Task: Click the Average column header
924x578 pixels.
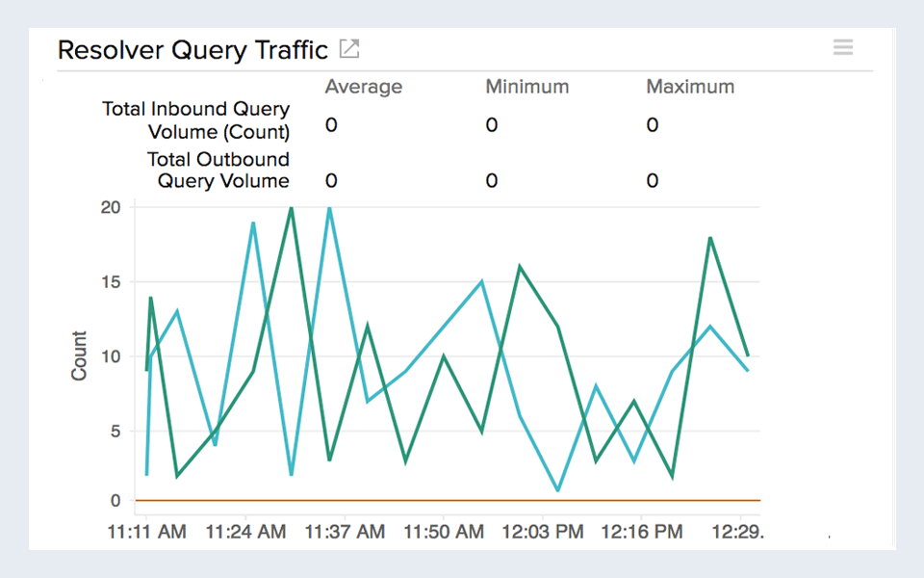Action: coord(363,87)
